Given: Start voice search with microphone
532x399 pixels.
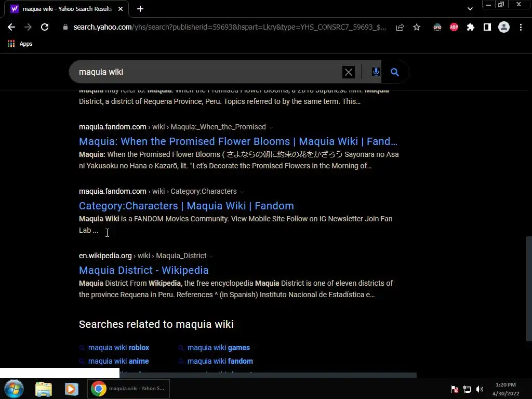Looking at the screenshot, I should [x=376, y=72].
